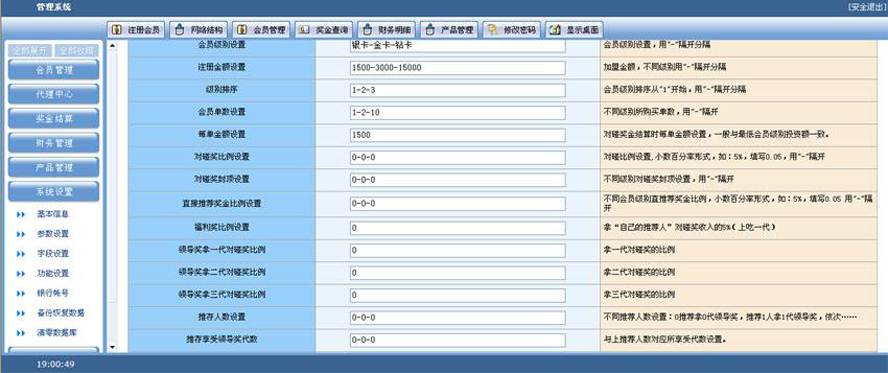This screenshot has height=373, width=888.
Task: Expand the 代理中心 sidebar section
Action: [x=53, y=94]
